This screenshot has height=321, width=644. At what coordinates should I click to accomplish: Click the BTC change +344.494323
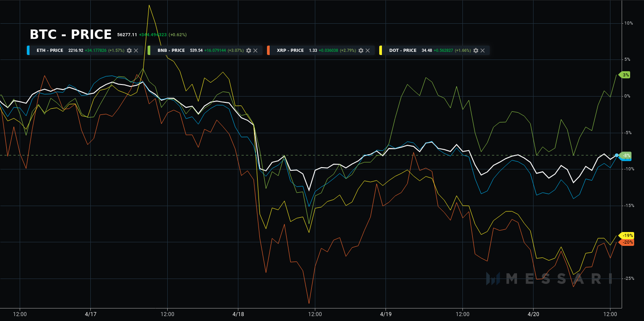click(x=153, y=34)
